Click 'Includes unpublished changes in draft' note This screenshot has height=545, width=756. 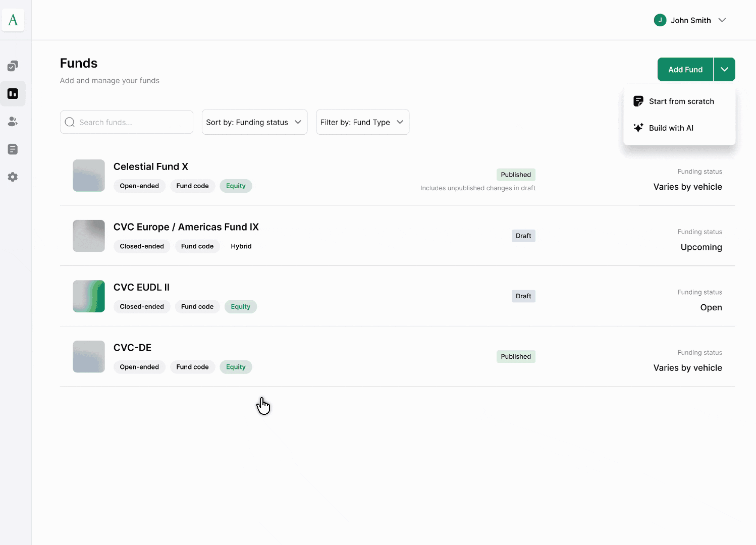tap(478, 188)
